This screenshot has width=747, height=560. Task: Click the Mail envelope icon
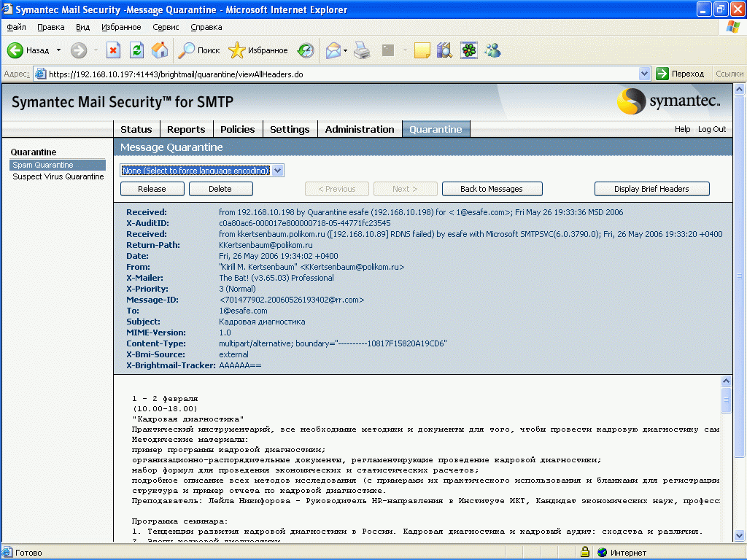pos(333,50)
